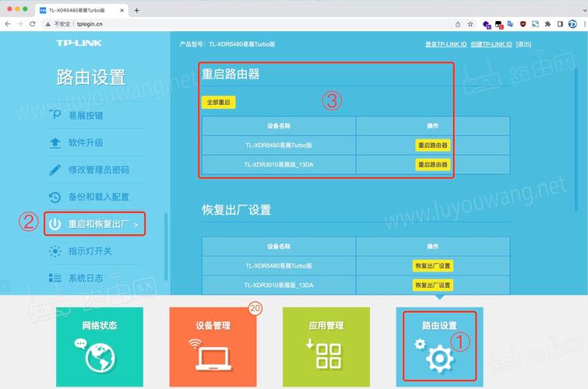Switch to the 路由设置 tile
The height and width of the screenshot is (389, 588).
pos(439,347)
